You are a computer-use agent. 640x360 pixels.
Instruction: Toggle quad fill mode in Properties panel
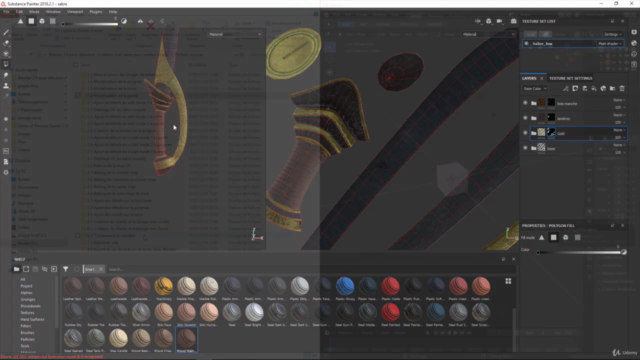pyautogui.click(x=553, y=238)
